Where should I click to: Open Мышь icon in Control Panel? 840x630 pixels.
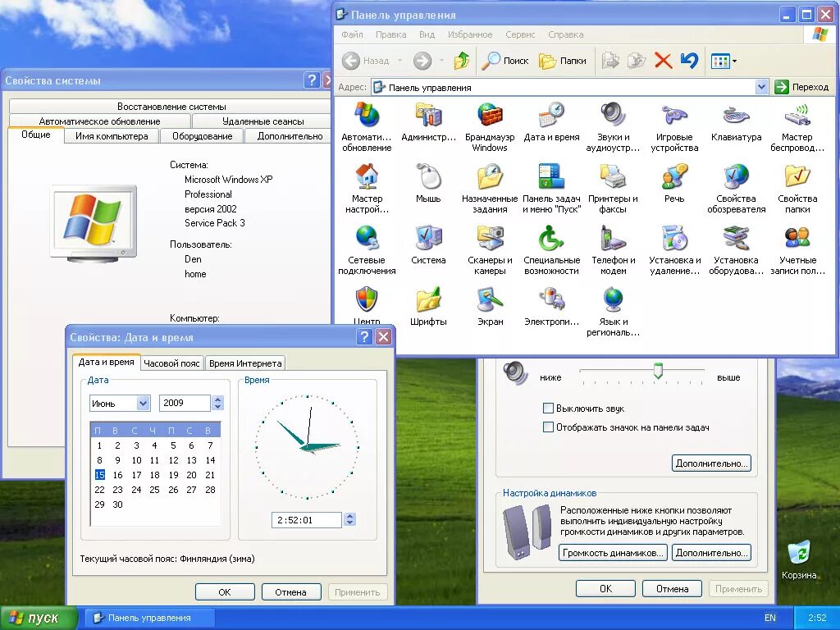tap(428, 183)
